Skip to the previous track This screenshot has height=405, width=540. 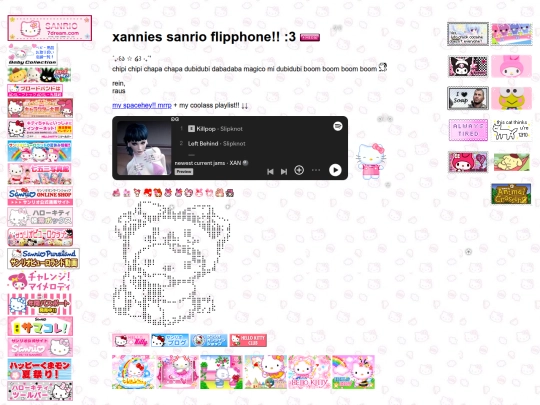[x=270, y=171]
